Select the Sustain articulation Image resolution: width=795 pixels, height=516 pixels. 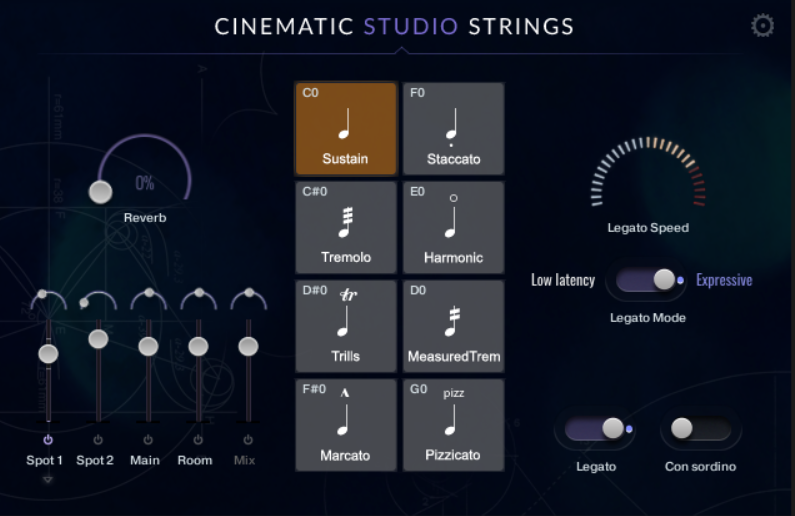pyautogui.click(x=346, y=129)
